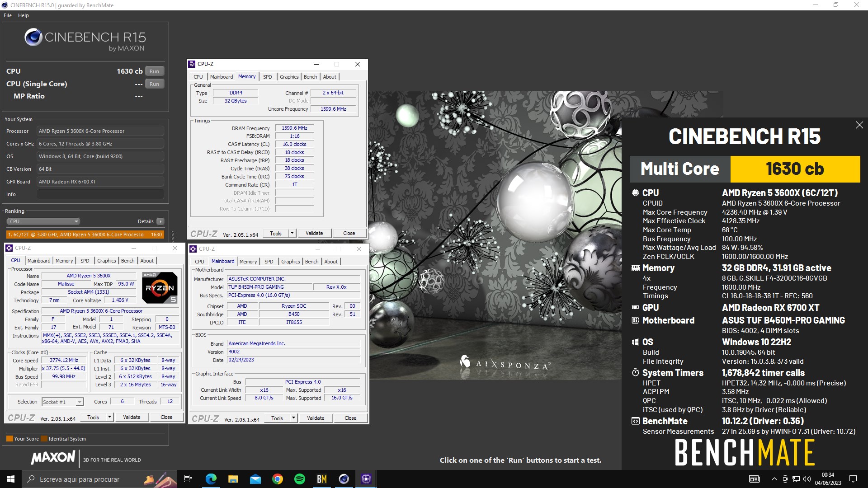868x488 pixels.
Task: Expand Tools dropdown arrow in Mainboard CPU-Z
Action: point(293,418)
